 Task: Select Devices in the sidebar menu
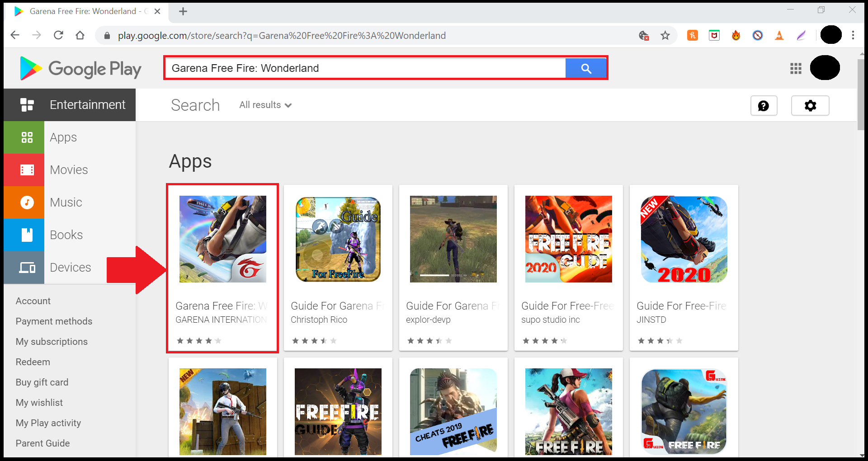[71, 268]
